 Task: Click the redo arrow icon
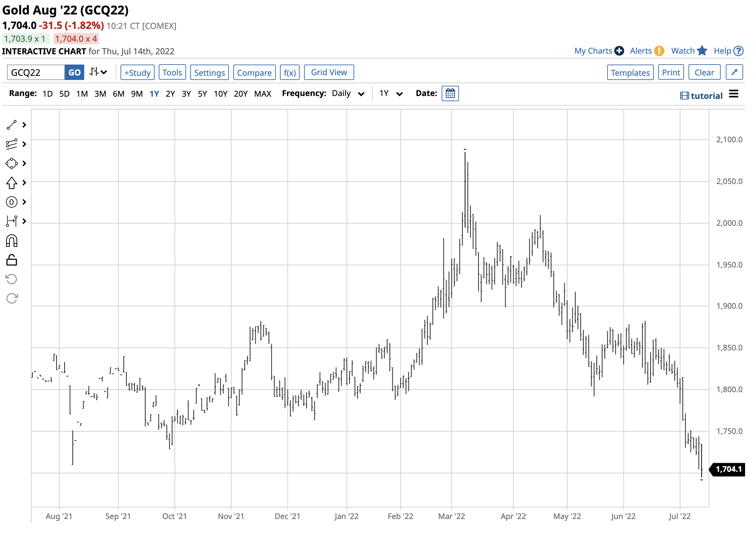(12, 299)
